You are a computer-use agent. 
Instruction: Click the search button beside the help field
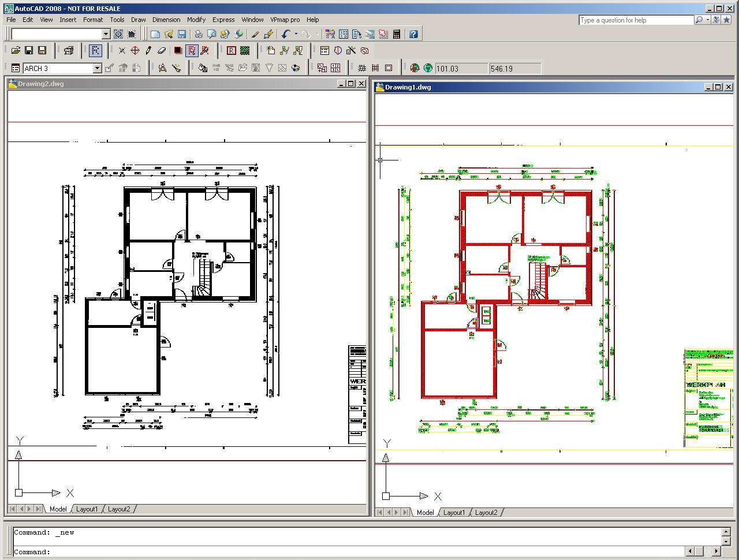point(699,20)
